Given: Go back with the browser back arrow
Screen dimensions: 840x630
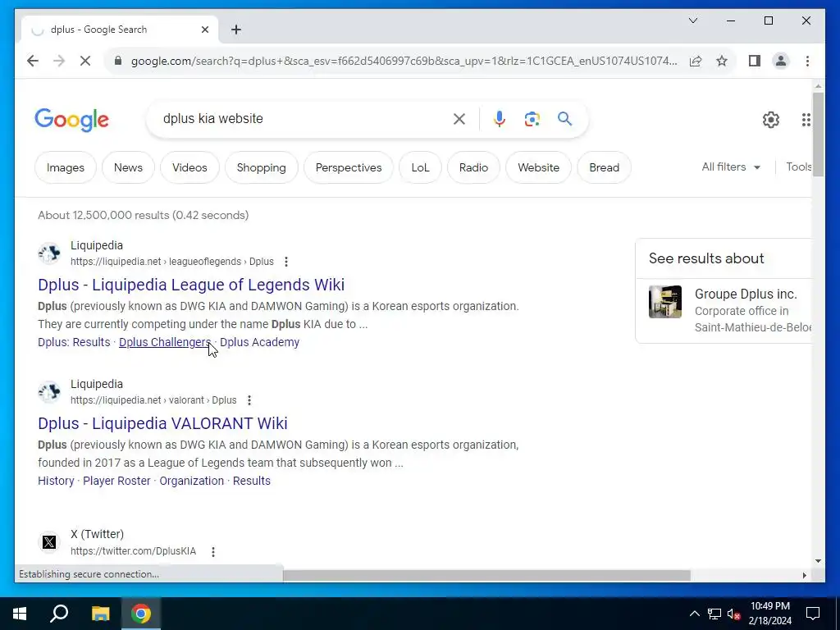Looking at the screenshot, I should [x=33, y=61].
